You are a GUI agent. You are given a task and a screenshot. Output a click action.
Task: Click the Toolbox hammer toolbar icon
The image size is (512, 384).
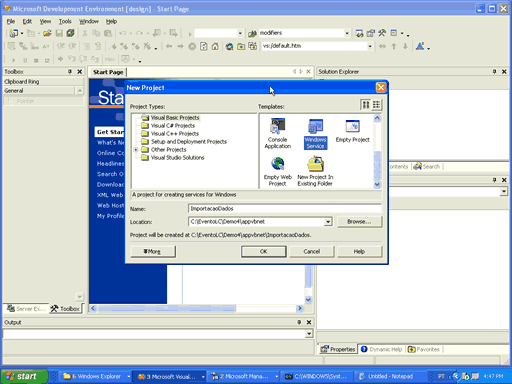(382, 33)
